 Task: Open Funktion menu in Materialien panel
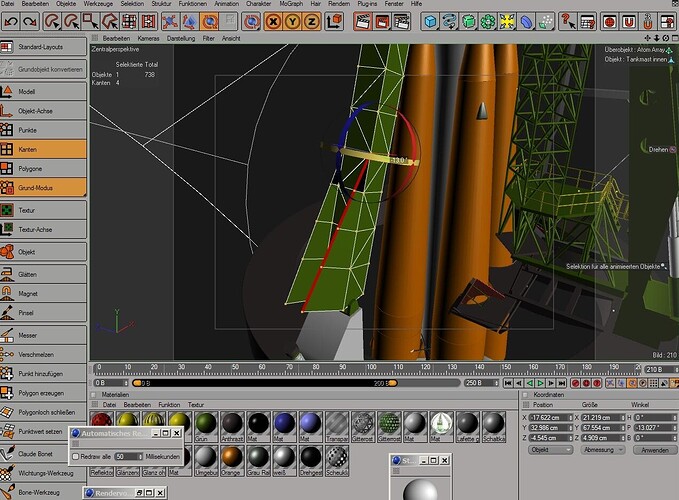pos(169,405)
